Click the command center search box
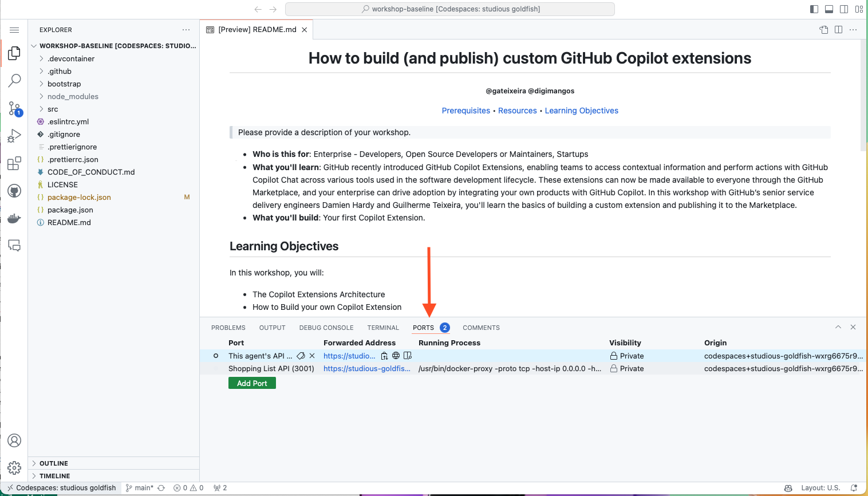The width and height of the screenshot is (868, 496). click(x=449, y=9)
